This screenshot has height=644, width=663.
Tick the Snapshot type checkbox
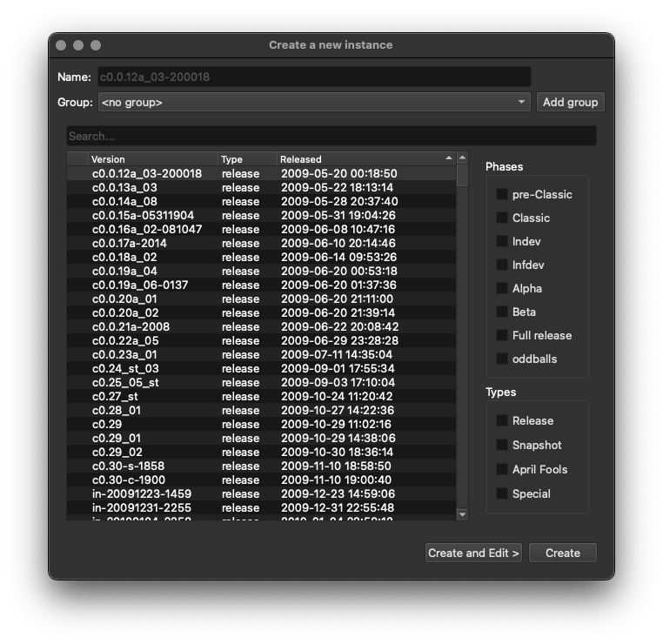[x=502, y=445]
